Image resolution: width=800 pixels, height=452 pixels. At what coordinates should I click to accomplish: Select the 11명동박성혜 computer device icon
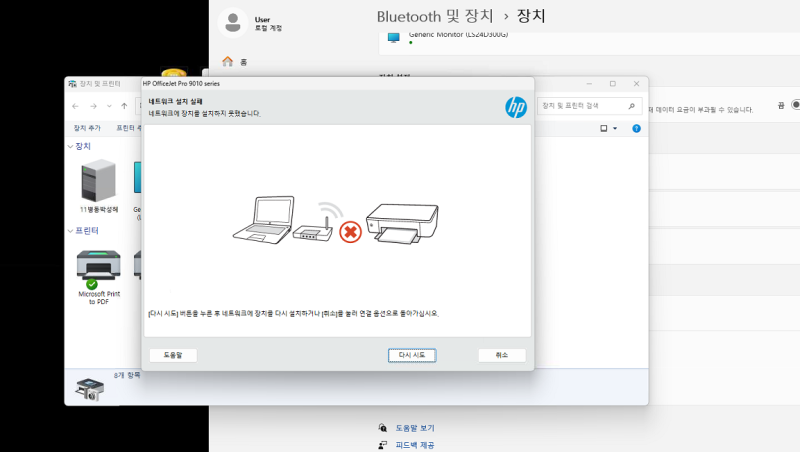click(98, 180)
